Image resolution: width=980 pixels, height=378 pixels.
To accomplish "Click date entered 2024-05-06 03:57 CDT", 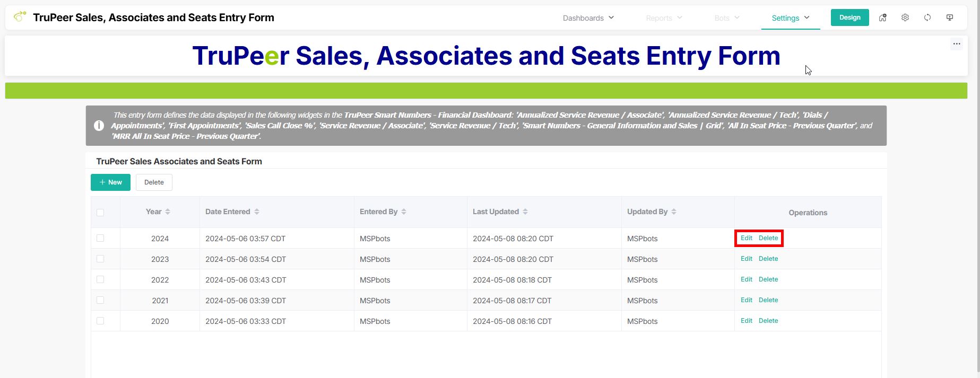I will pos(245,239).
